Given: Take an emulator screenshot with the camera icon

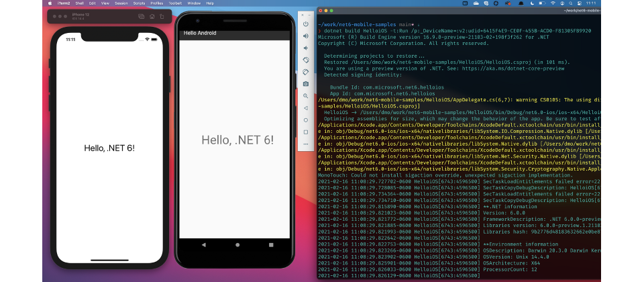Looking at the screenshot, I should (x=306, y=84).
